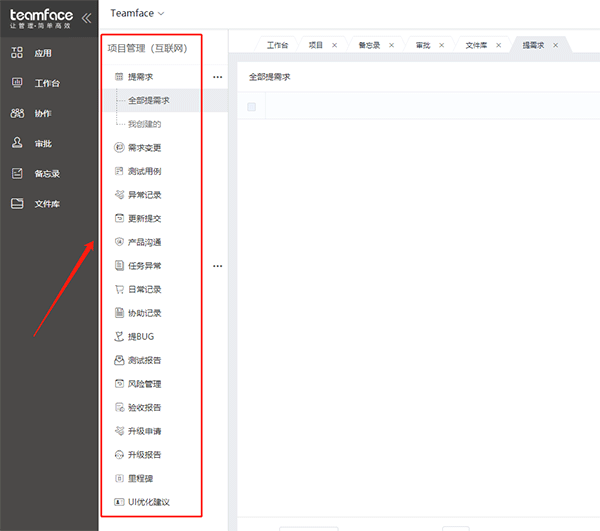Toggle the select-all checkbox in table header
This screenshot has height=531, width=600.
[251, 107]
